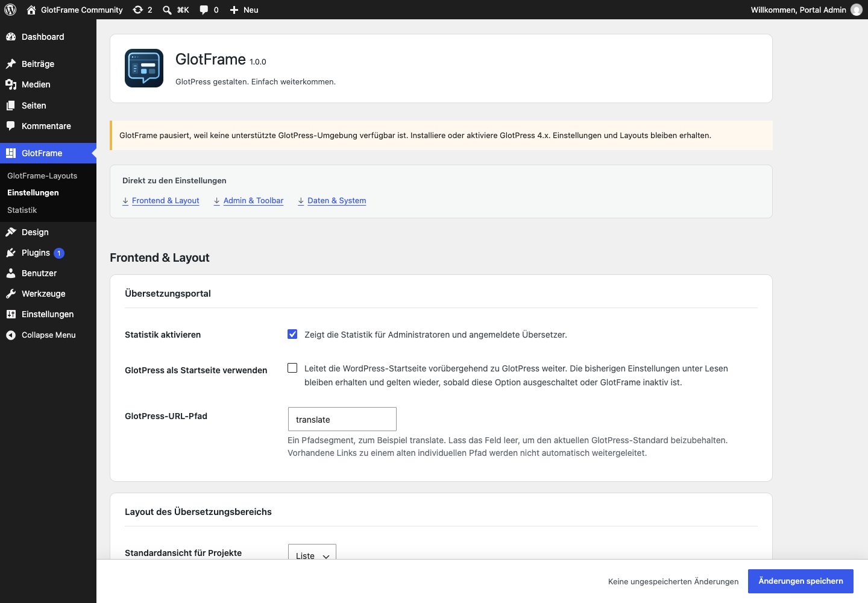Click the Plugins update count badge

click(59, 253)
